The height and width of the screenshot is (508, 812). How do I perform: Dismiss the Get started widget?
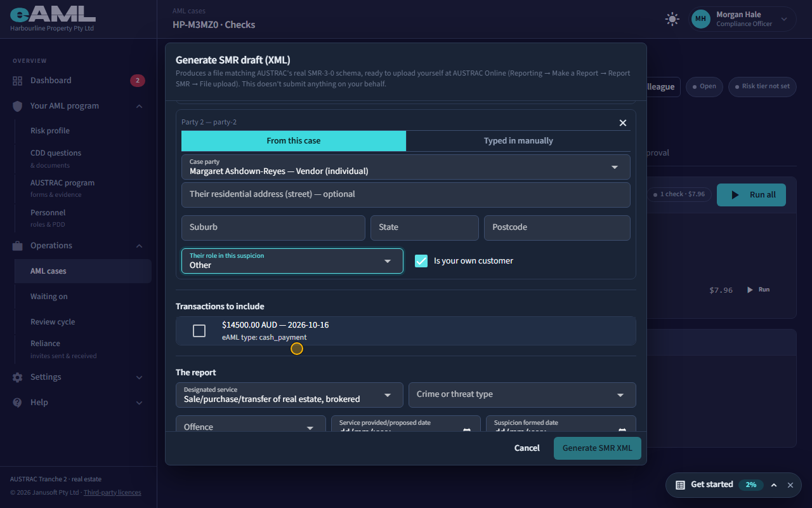point(790,485)
